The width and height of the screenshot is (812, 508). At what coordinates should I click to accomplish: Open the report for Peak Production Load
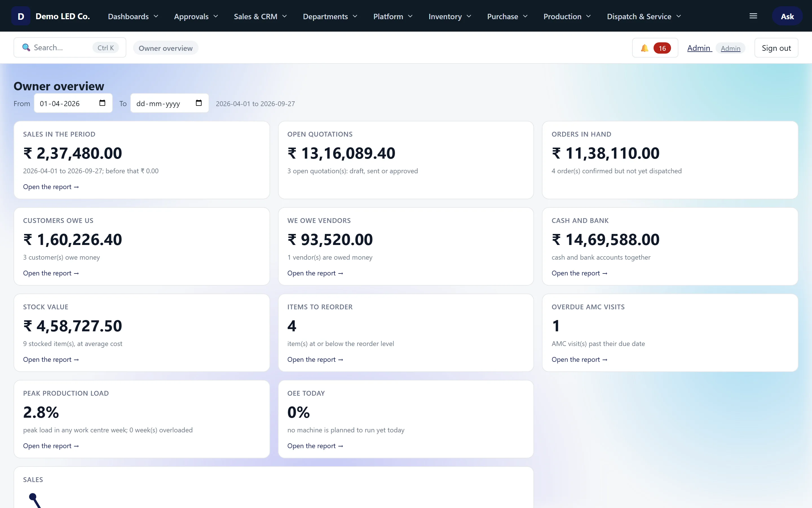point(51,446)
